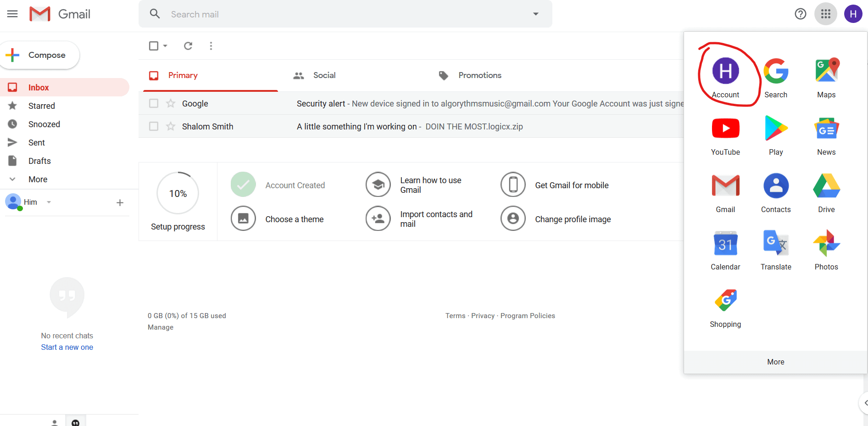Show search options dropdown arrow
The width and height of the screenshot is (868, 426).
click(535, 14)
